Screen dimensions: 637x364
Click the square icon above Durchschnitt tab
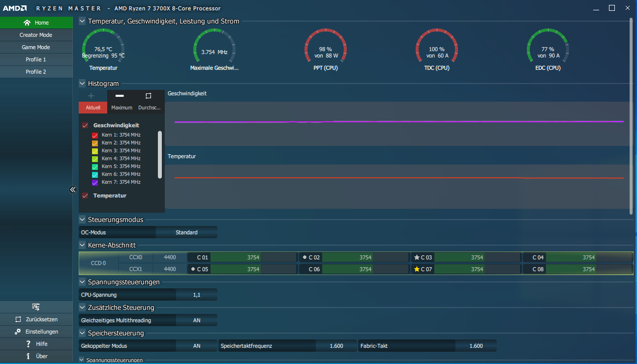point(149,96)
